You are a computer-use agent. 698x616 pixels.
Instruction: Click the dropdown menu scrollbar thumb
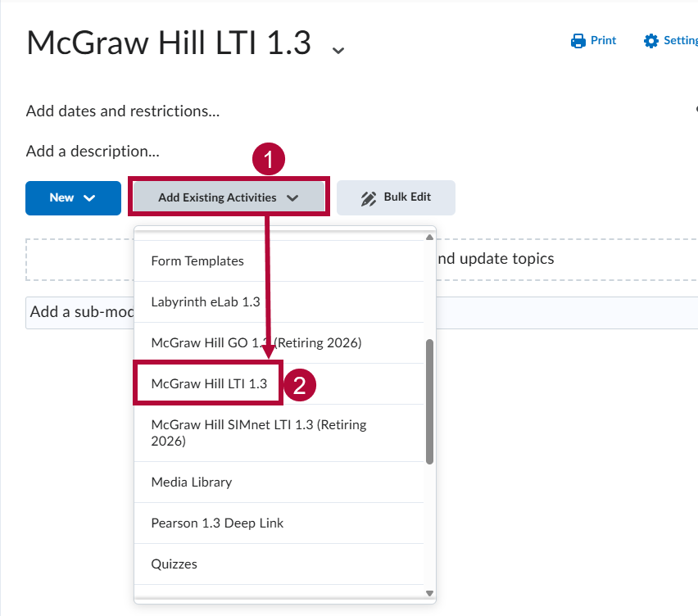coord(429,402)
